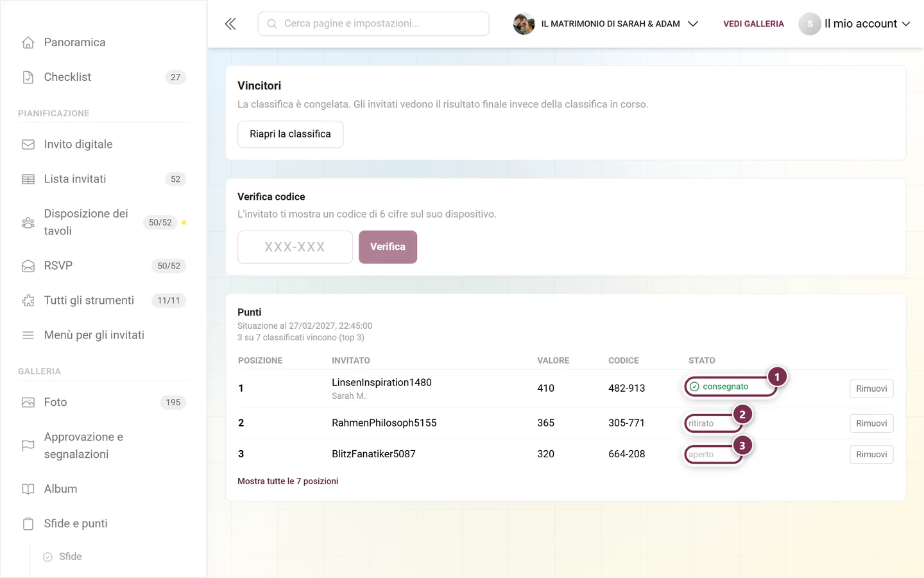This screenshot has width=924, height=578.
Task: Open RSVP via its open-envelope icon
Action: (28, 266)
